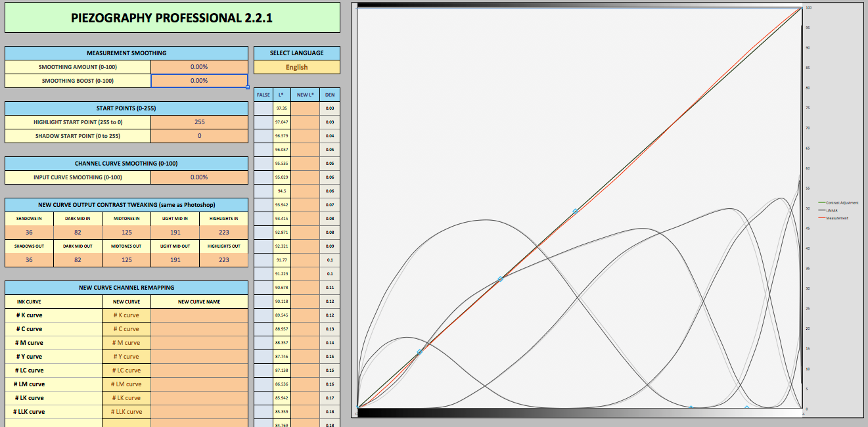
Task: Select the Midtones Out value 125
Action: pyautogui.click(x=126, y=260)
